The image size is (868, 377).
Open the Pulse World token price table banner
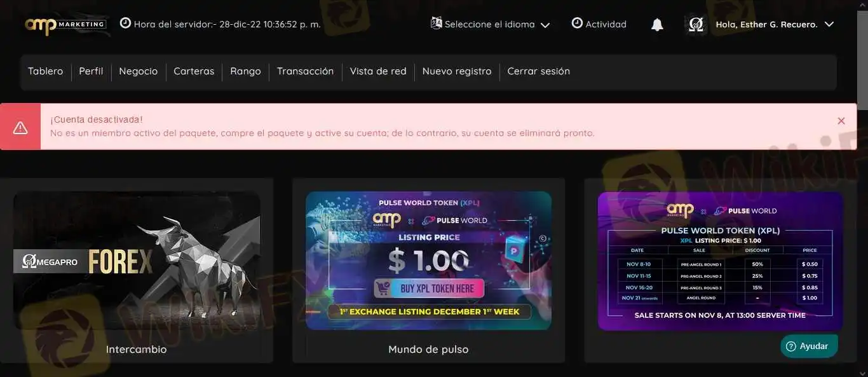coord(721,261)
